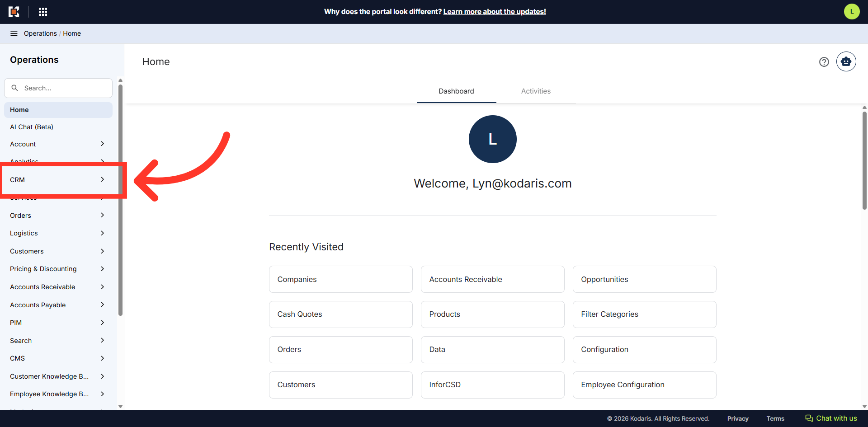
Task: Open the Accounts Receivable recently visited card
Action: pyautogui.click(x=493, y=279)
